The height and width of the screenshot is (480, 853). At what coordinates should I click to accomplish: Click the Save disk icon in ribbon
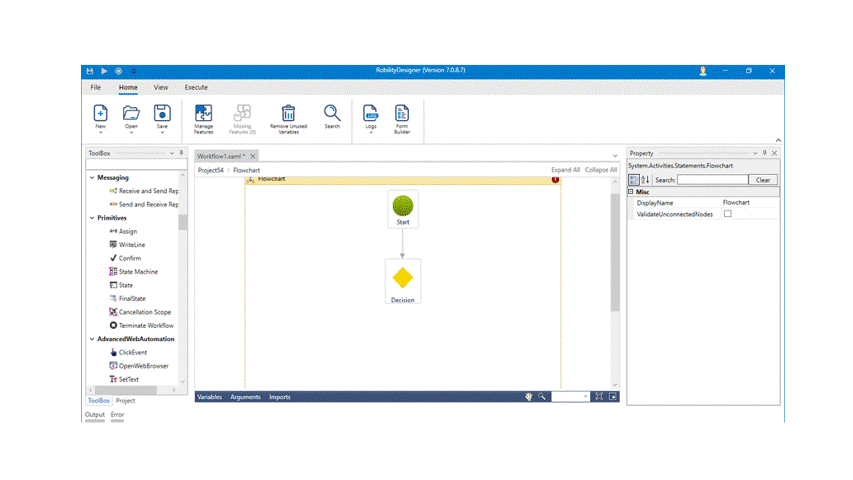162,114
